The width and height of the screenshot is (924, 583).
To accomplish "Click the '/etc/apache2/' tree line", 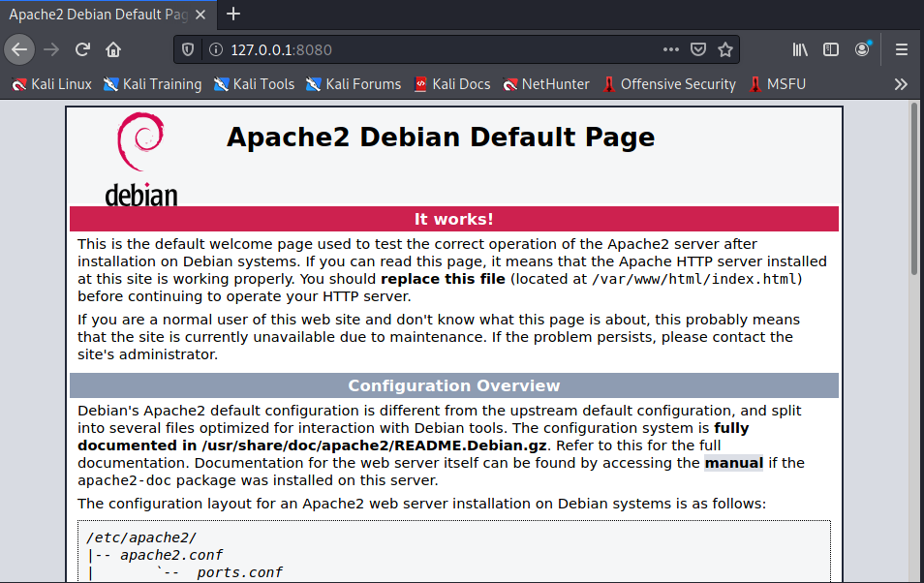I will tap(141, 537).
